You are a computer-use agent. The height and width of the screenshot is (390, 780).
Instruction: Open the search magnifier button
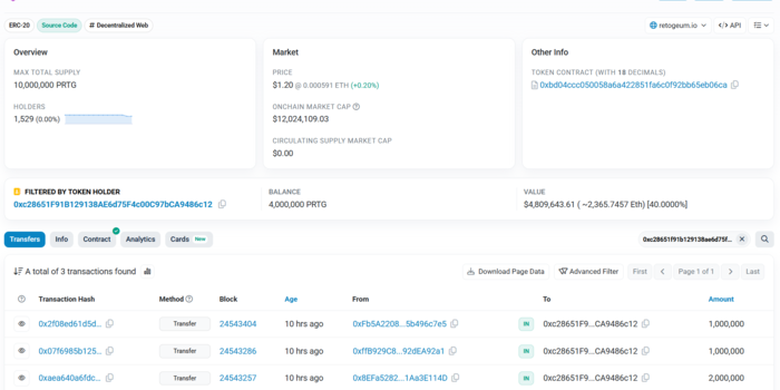(x=765, y=239)
